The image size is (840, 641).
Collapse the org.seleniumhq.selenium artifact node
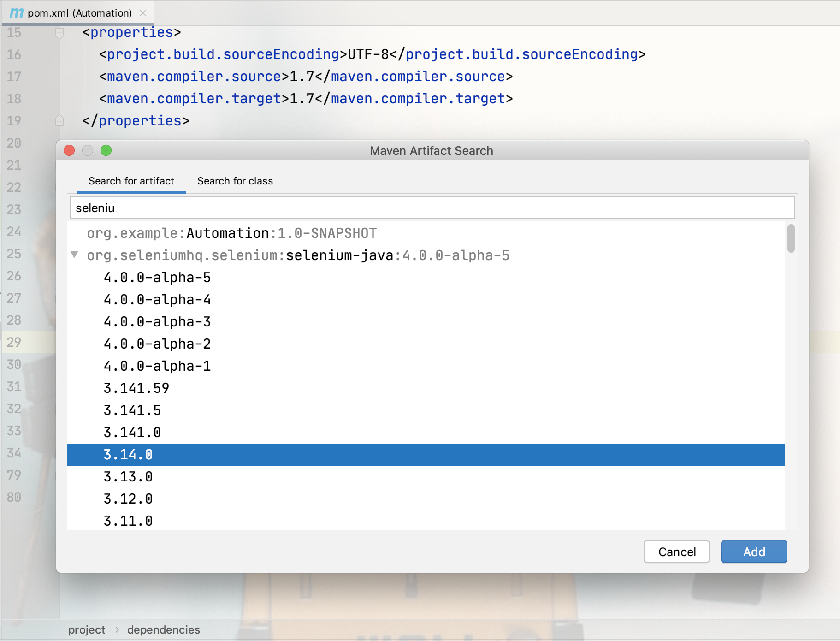click(x=74, y=255)
